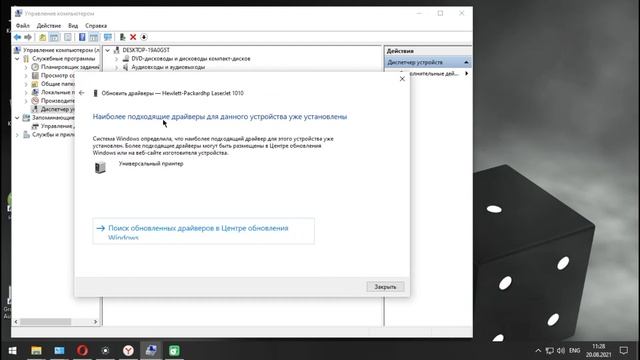
Task: Open the Mail app from the taskbar
Action: (x=59, y=351)
